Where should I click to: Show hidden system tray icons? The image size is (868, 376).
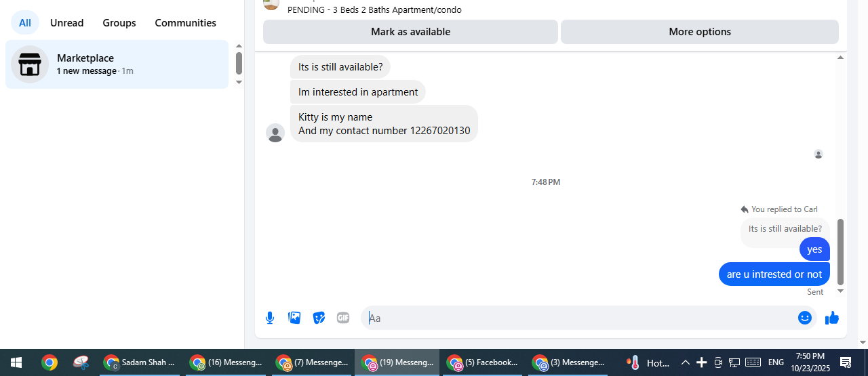coord(685,362)
